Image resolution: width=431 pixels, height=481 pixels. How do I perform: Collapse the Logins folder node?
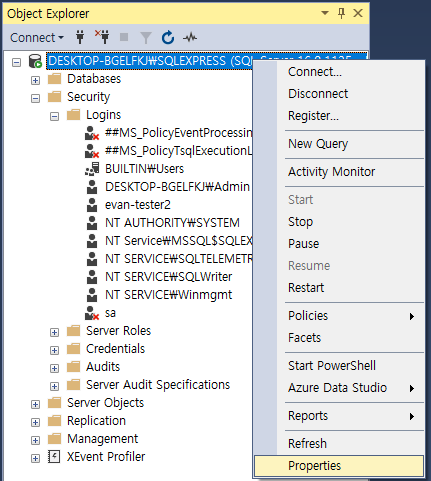(x=54, y=116)
